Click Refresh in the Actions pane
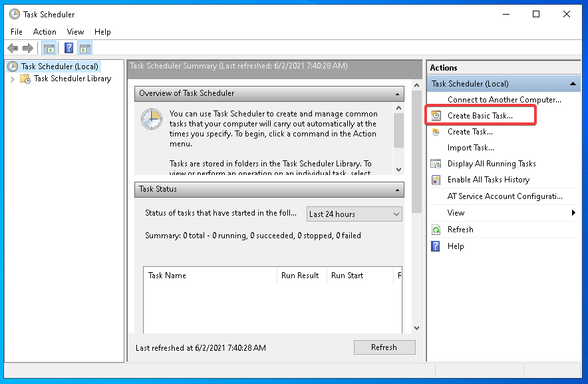Screen dimensions: 588x384 [460, 230]
